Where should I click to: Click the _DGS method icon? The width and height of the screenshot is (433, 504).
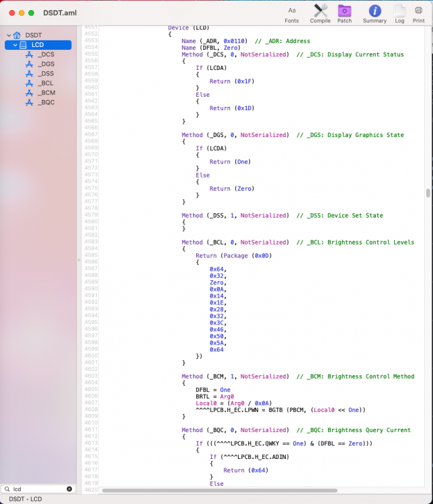30,64
